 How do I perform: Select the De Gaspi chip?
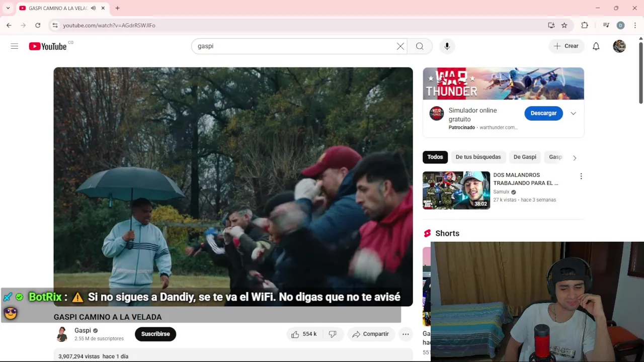(x=525, y=157)
